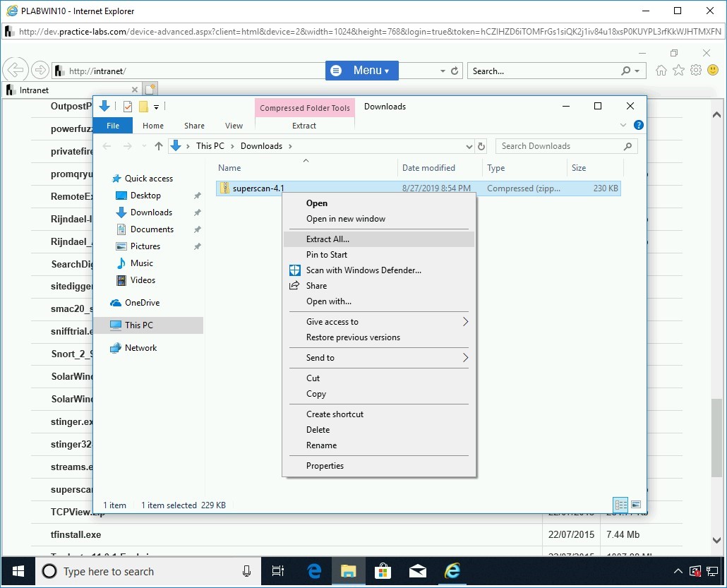Viewport: 727px width, 588px height.
Task: Open address bar path history dropdown
Action: point(469,146)
